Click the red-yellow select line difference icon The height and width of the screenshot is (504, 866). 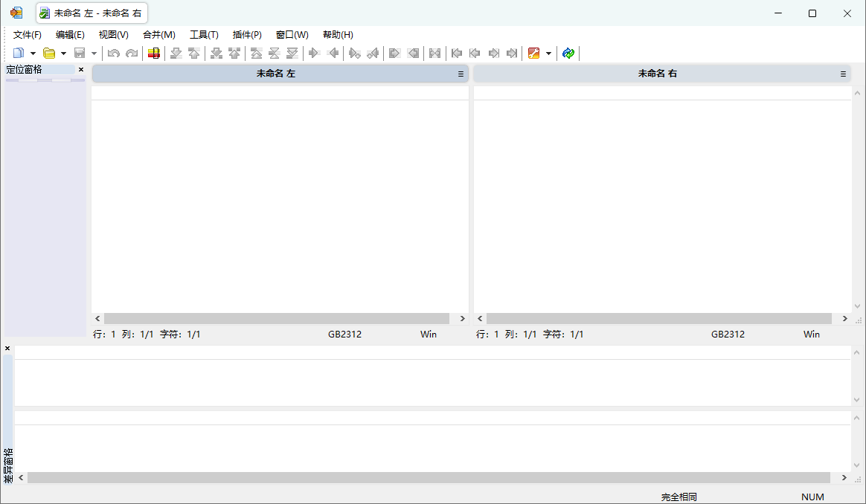(154, 54)
